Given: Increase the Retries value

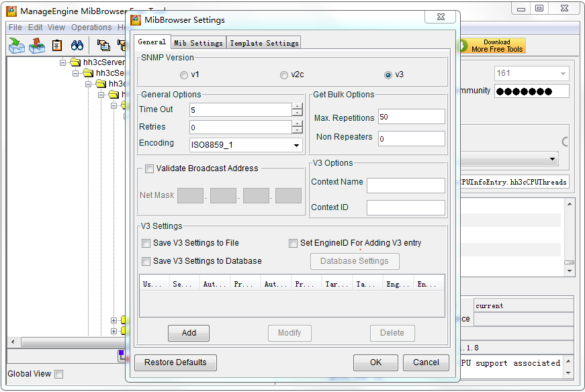Looking at the screenshot, I should coord(297,124).
